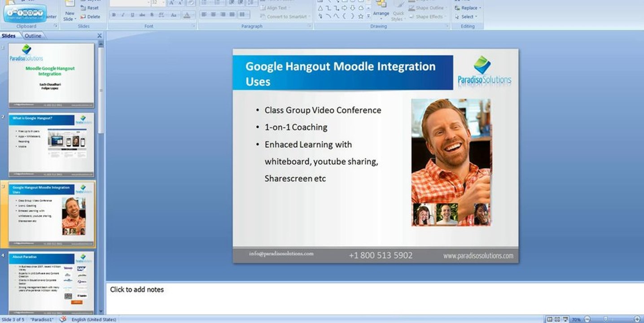Viewport: 644px width, 323px height.
Task: Zoom out with the minus button
Action: (587, 319)
